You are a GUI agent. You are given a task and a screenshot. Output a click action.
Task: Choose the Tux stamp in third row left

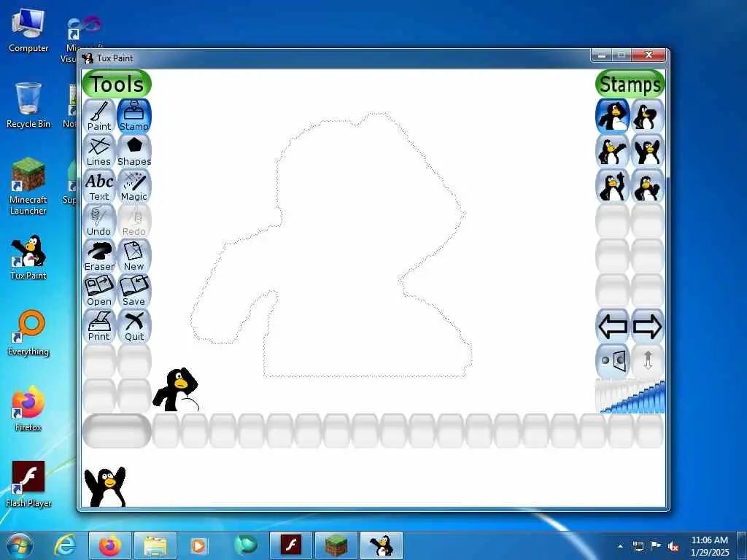point(613,186)
